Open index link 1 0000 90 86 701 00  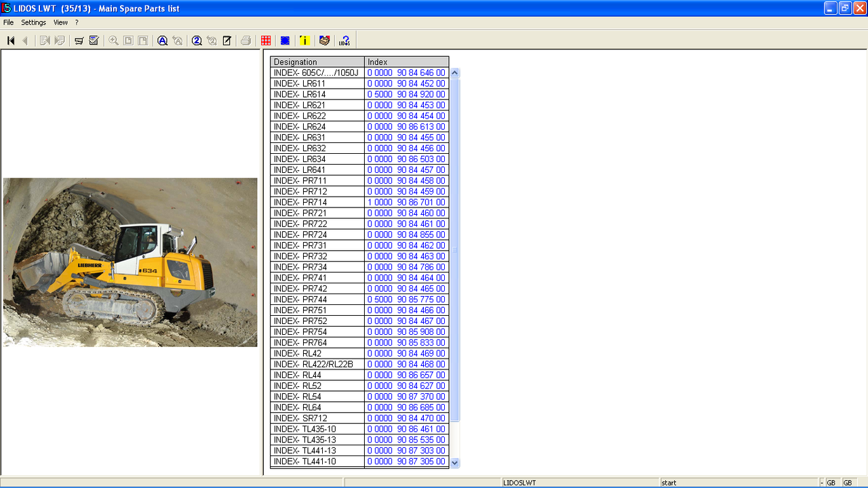406,202
